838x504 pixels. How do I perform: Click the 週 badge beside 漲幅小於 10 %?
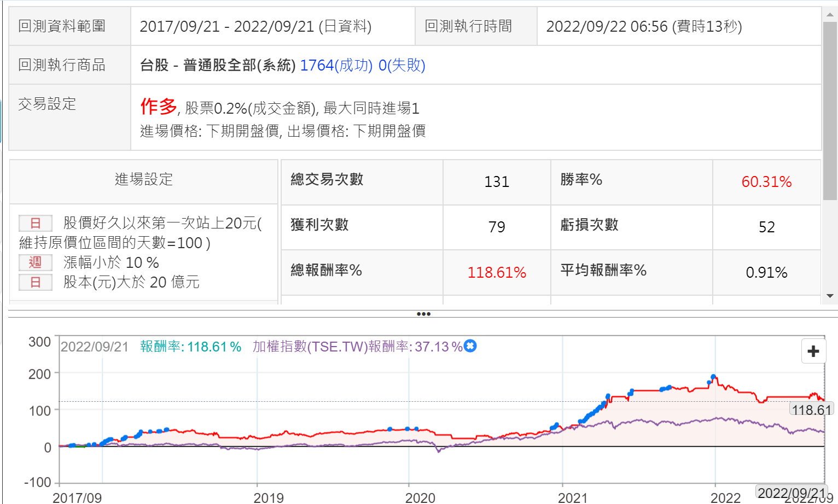pyautogui.click(x=36, y=262)
